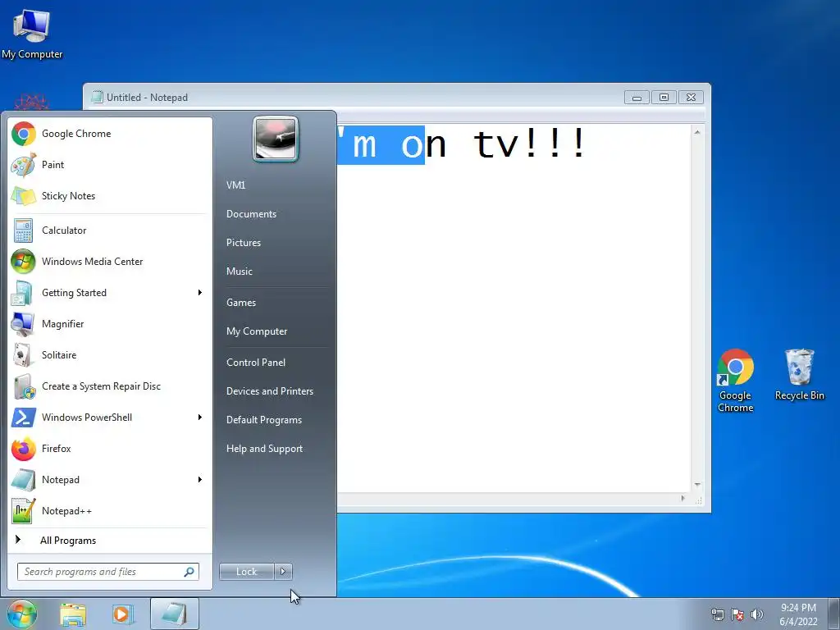Image resolution: width=840 pixels, height=630 pixels.
Task: Click the user account picture
Action: pyautogui.click(x=276, y=139)
